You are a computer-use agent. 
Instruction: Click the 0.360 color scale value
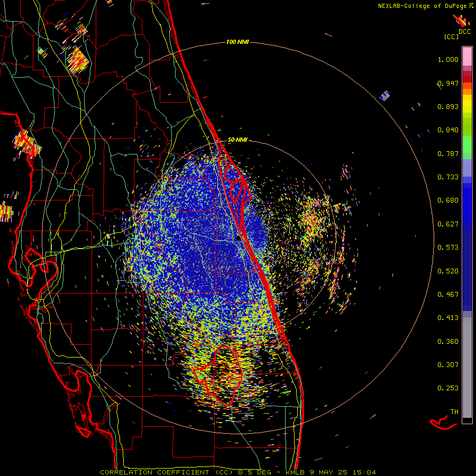(x=448, y=342)
